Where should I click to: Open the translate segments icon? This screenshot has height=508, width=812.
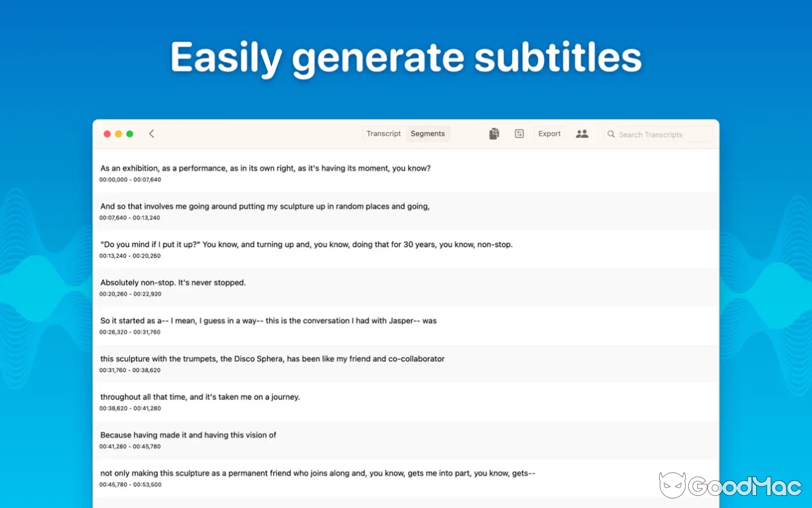(x=520, y=133)
